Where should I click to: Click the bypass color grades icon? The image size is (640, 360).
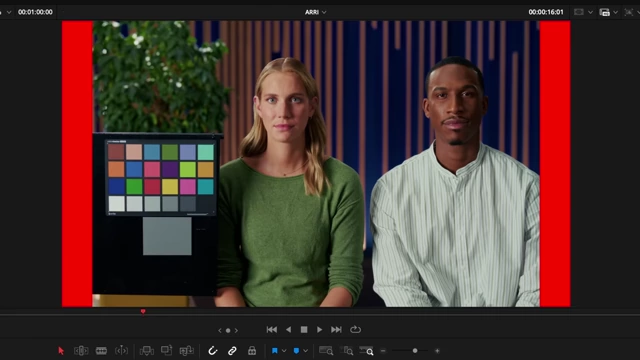[x=604, y=12]
